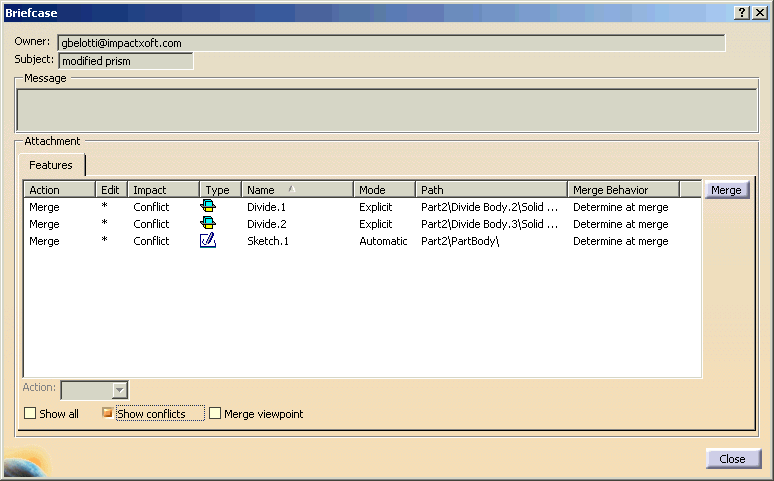Select the Subject field with modified prism
This screenshot has width=774, height=481.
tap(125, 61)
